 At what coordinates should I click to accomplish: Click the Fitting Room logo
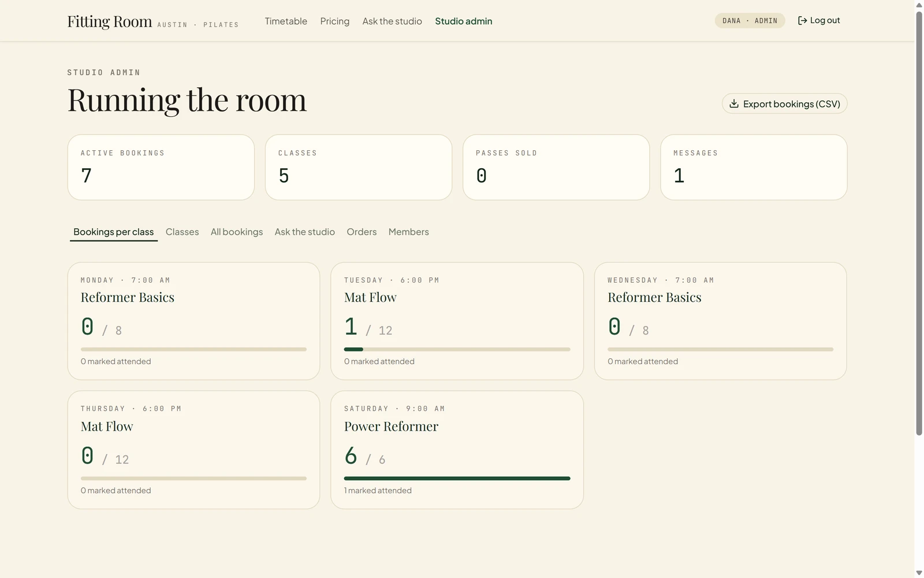110,21
